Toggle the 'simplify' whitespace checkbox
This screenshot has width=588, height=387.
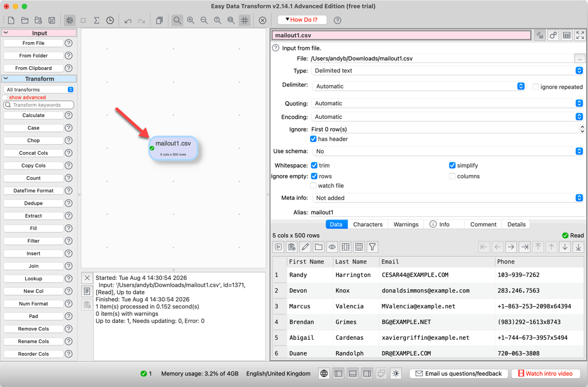tap(452, 165)
